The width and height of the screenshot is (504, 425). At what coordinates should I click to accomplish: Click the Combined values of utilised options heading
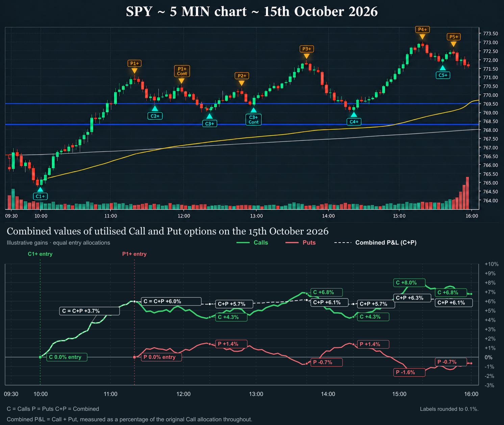click(168, 231)
